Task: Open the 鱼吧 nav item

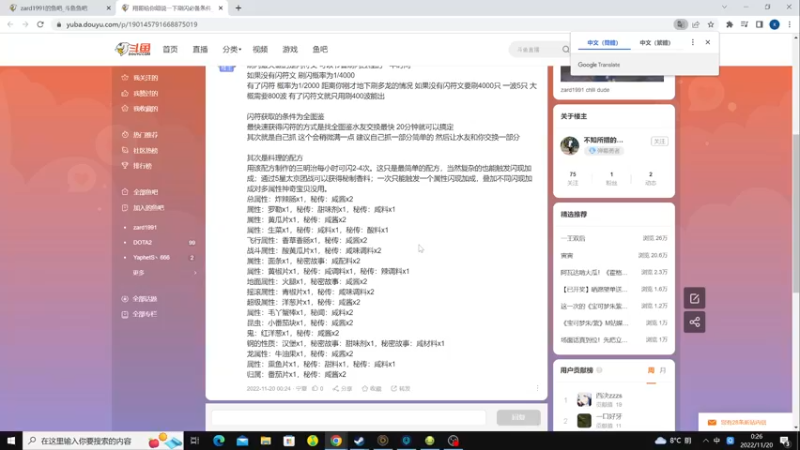Action: click(x=320, y=49)
